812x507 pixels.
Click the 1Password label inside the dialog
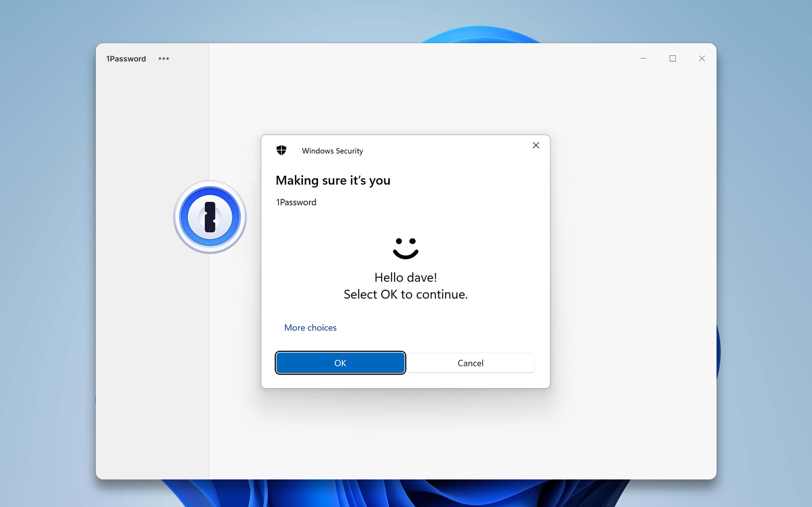296,202
